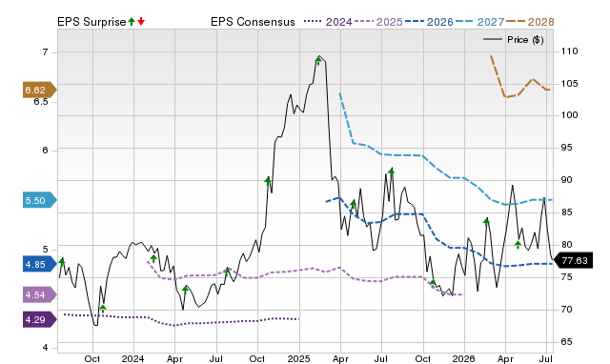The height and width of the screenshot is (364, 610).
Task: Click the 4.85 dark blue value tag
Action: (39, 265)
